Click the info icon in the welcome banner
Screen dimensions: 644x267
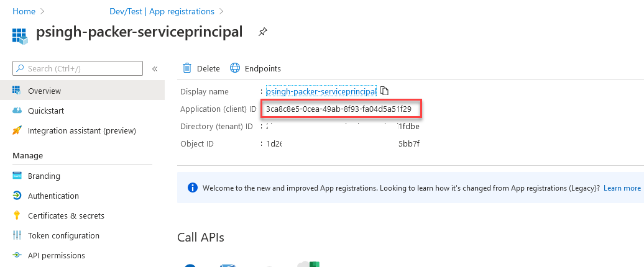point(193,188)
